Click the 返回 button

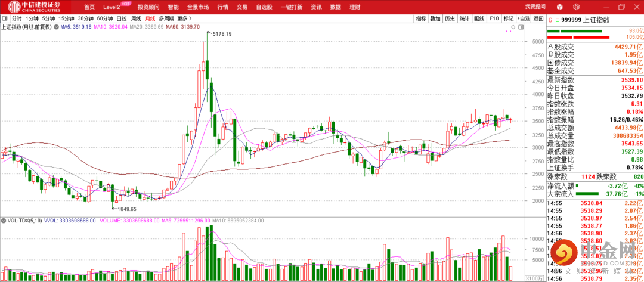click(538, 18)
